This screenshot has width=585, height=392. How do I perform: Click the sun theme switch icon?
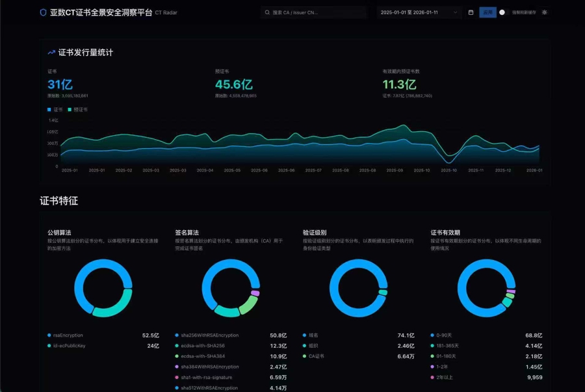point(545,12)
